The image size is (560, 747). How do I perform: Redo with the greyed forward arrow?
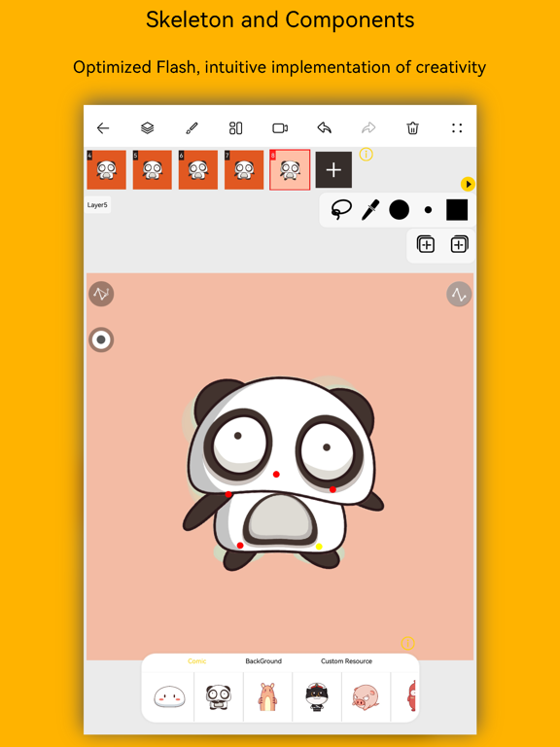368,127
